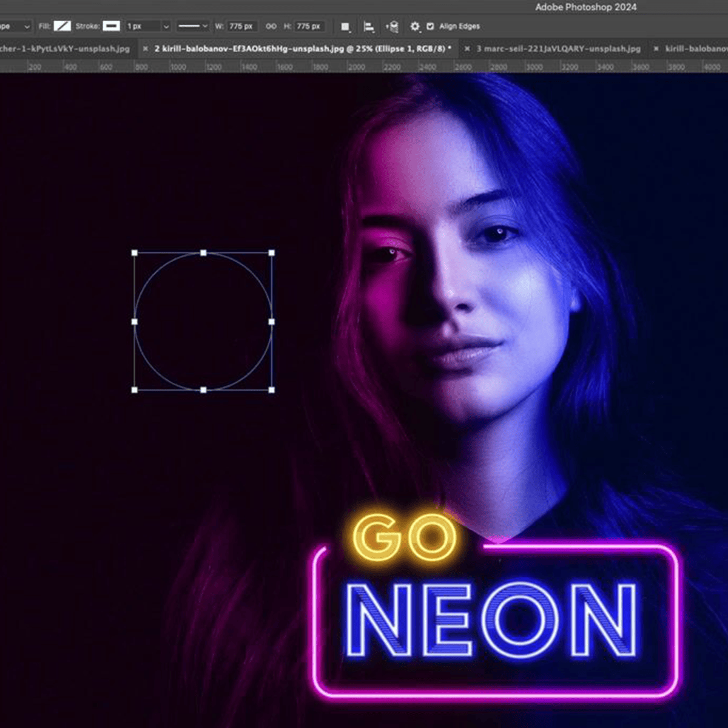This screenshot has width=728, height=728.
Task: Open the stroke line style dropdown arrow
Action: pyautogui.click(x=203, y=26)
